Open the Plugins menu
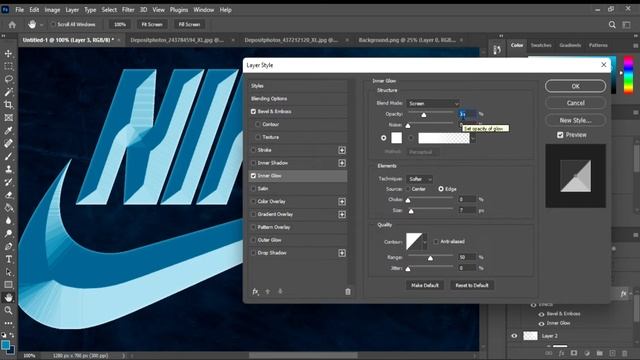This screenshot has height=360, width=640. (x=179, y=10)
